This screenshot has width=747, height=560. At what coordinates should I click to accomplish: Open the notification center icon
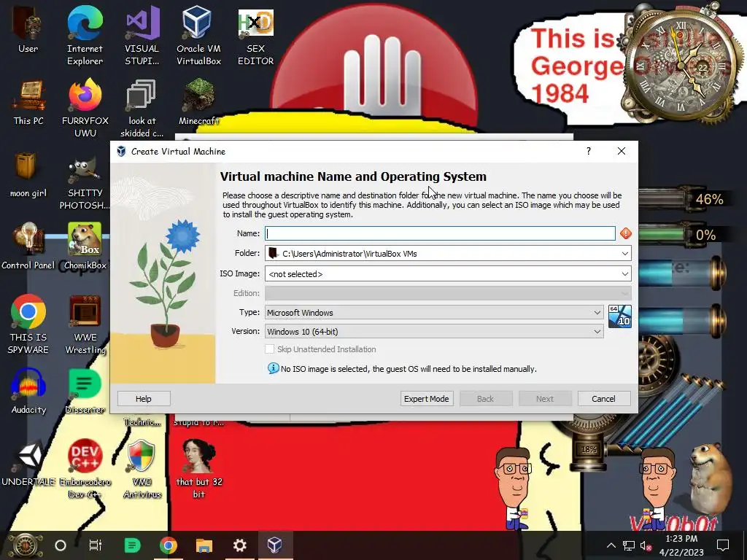coord(723,545)
